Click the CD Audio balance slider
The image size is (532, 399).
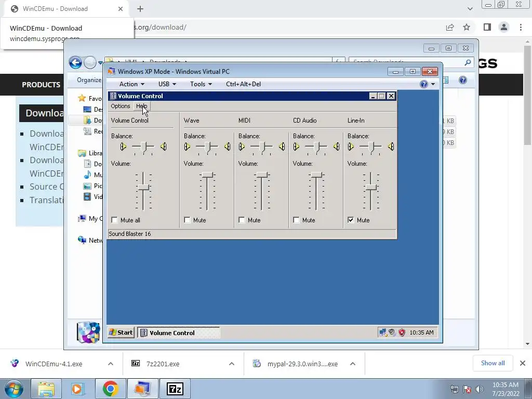tap(316, 147)
